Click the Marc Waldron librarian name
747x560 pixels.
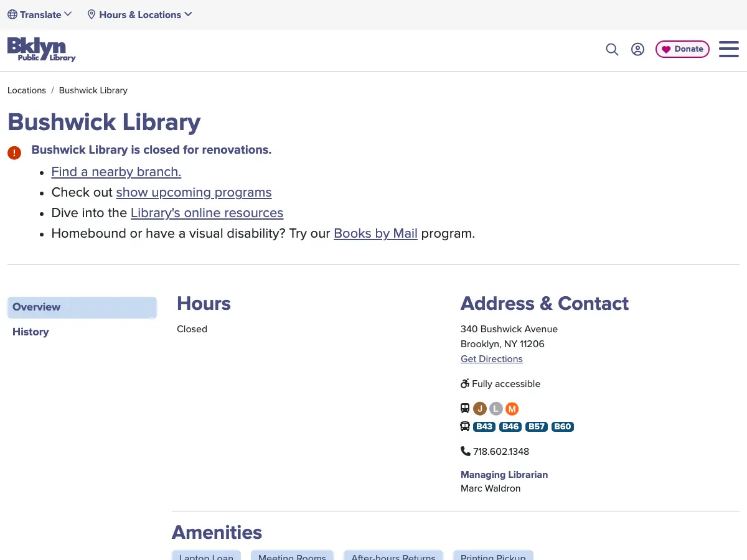coord(491,488)
